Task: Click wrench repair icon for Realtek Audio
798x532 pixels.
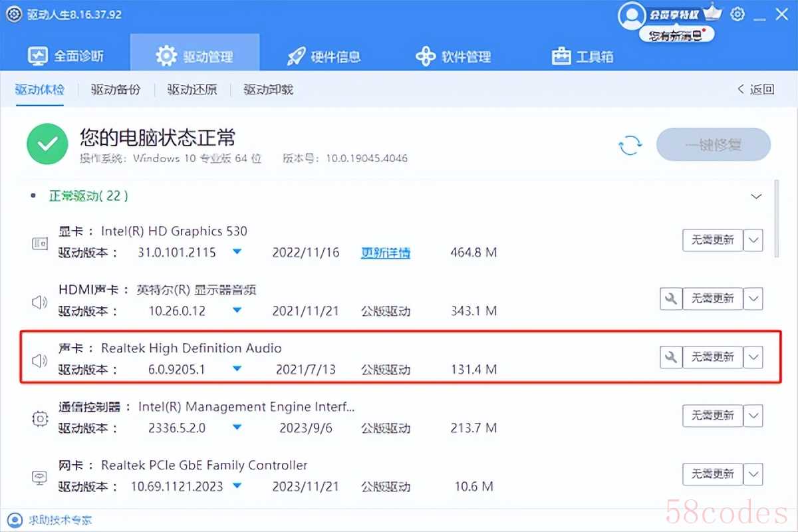Action: point(670,357)
